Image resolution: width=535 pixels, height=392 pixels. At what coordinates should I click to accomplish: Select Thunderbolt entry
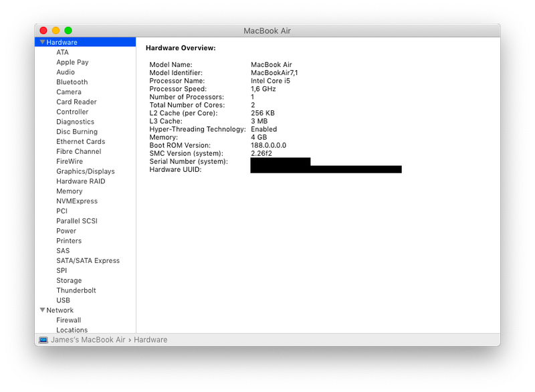click(x=76, y=290)
